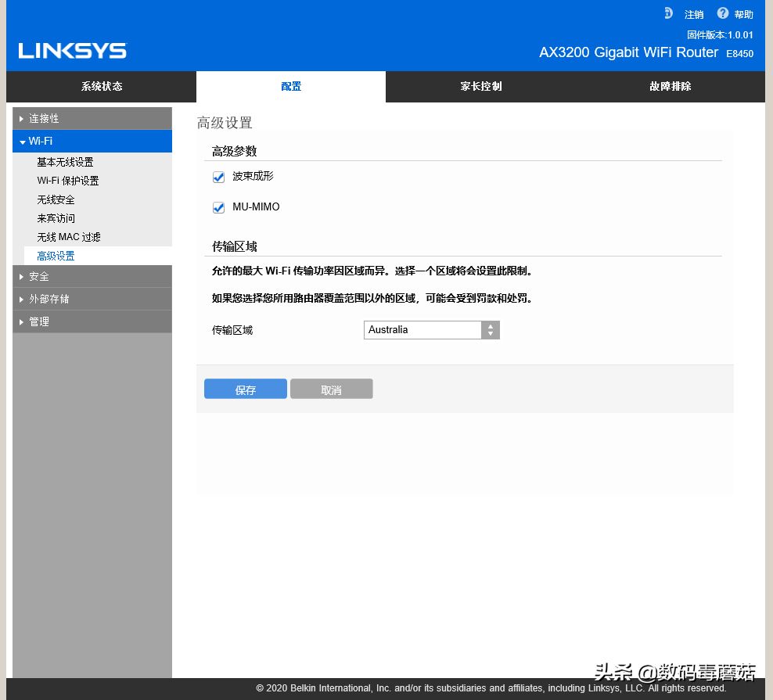Click the 传输区域 field label beside dropdown
Image resolution: width=773 pixels, height=700 pixels.
point(232,330)
